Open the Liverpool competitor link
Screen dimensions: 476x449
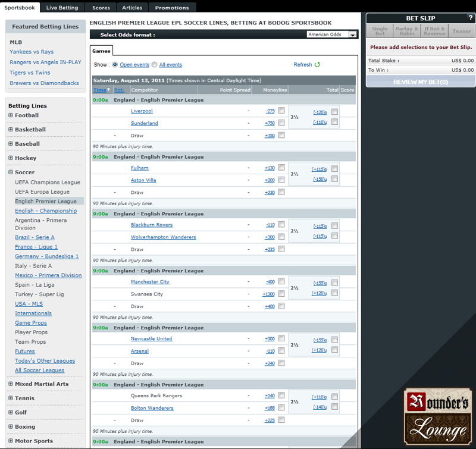point(142,111)
